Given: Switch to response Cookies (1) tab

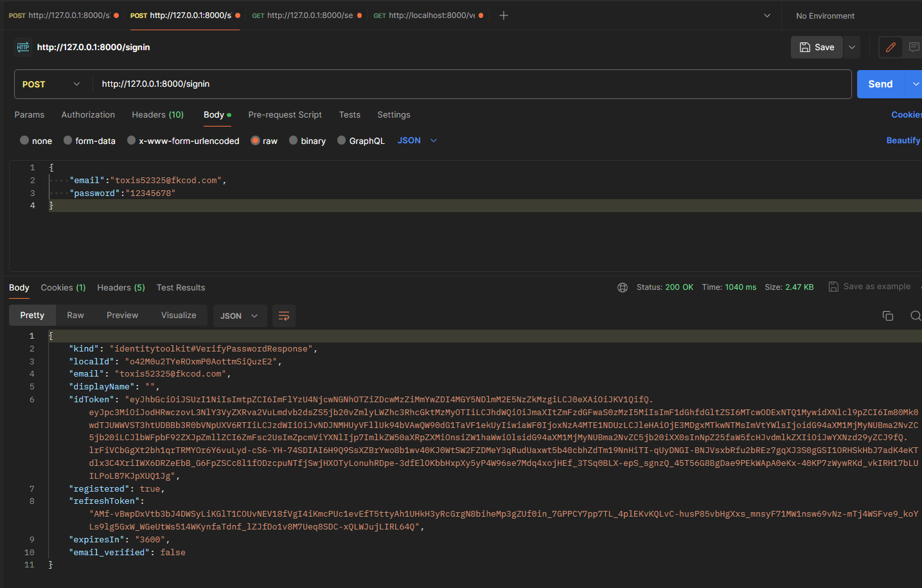Looking at the screenshot, I should click(63, 287).
